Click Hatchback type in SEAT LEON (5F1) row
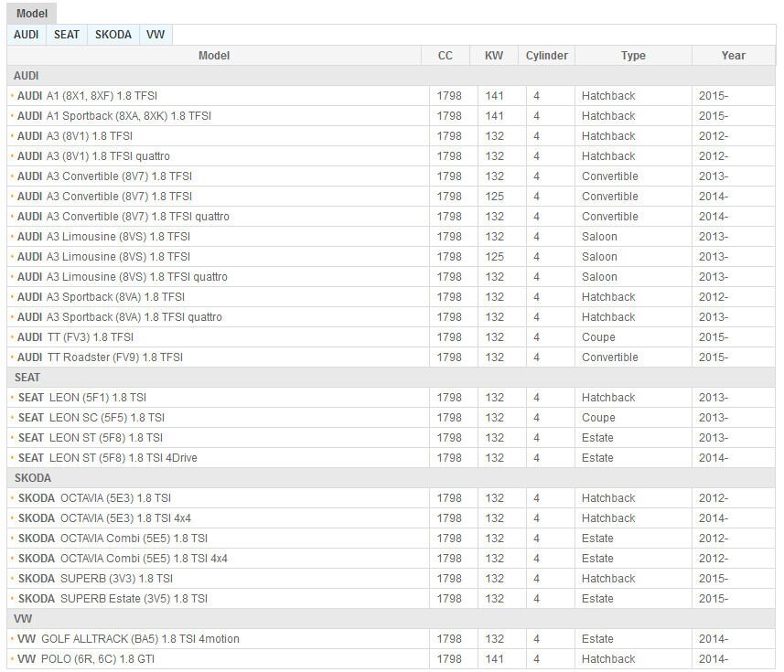This screenshot has height=672, width=784. [x=608, y=398]
